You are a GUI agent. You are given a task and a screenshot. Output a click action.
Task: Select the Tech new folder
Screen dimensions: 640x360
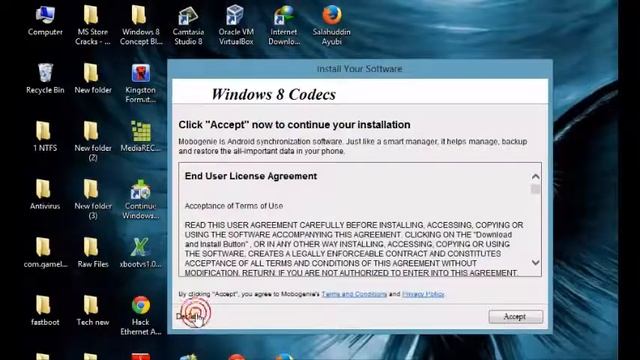(93, 311)
